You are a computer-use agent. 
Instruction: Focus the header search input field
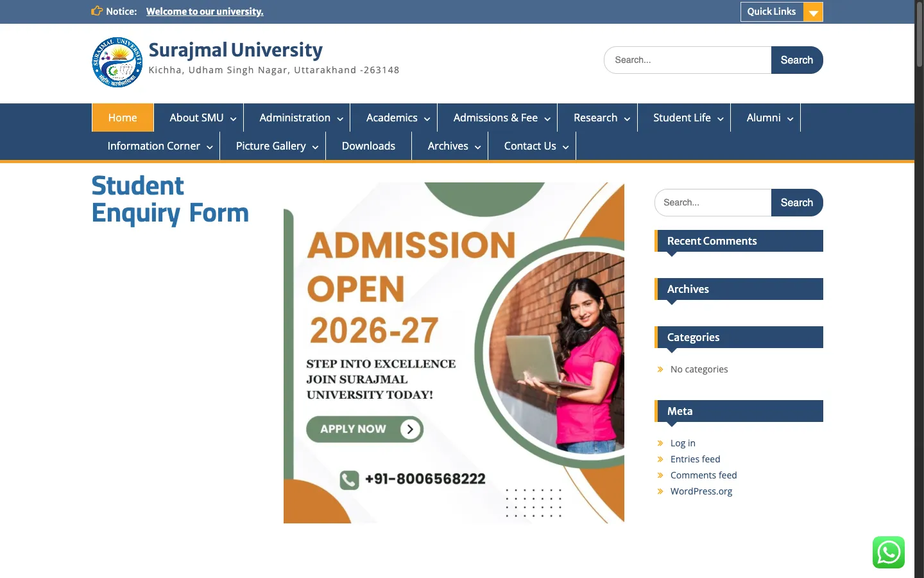688,60
